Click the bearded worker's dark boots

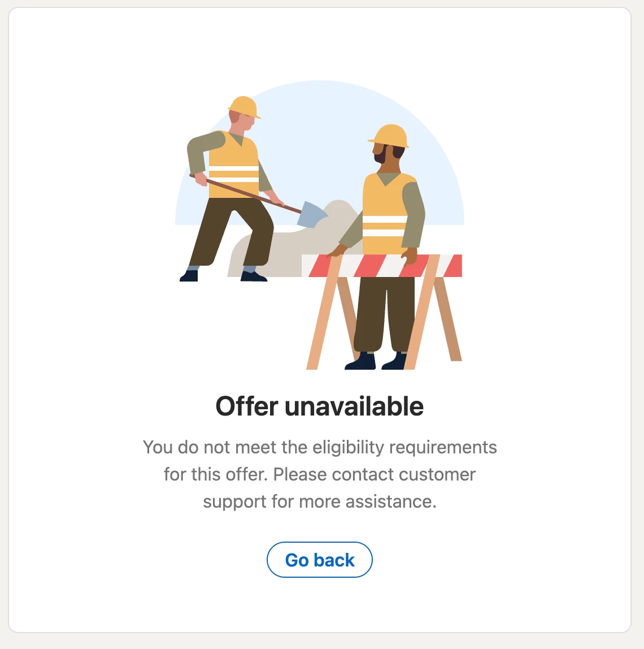[376, 361]
